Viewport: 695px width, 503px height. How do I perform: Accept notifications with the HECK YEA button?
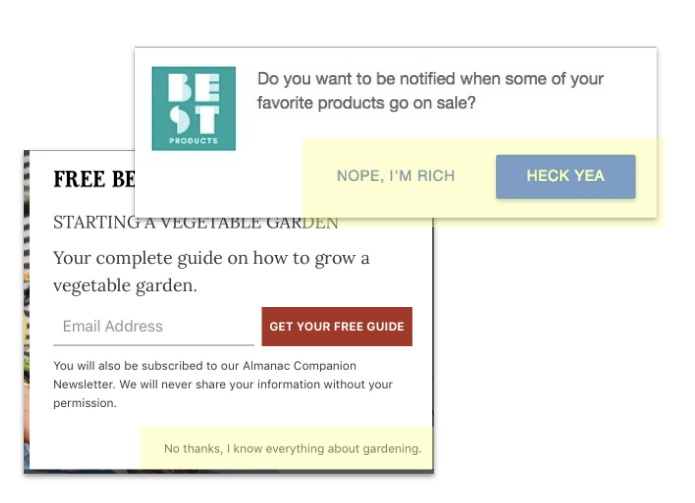566,176
